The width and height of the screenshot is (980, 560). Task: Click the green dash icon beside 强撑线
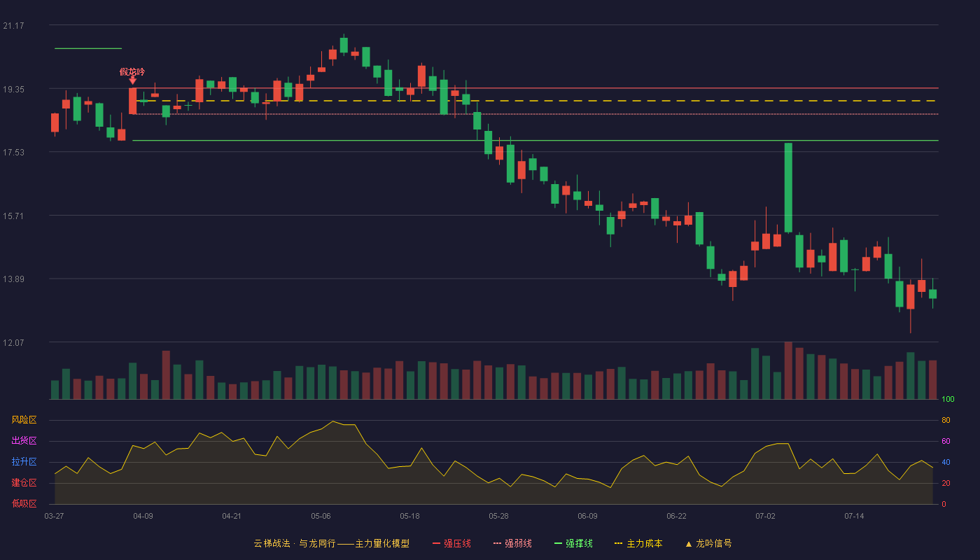(x=558, y=543)
